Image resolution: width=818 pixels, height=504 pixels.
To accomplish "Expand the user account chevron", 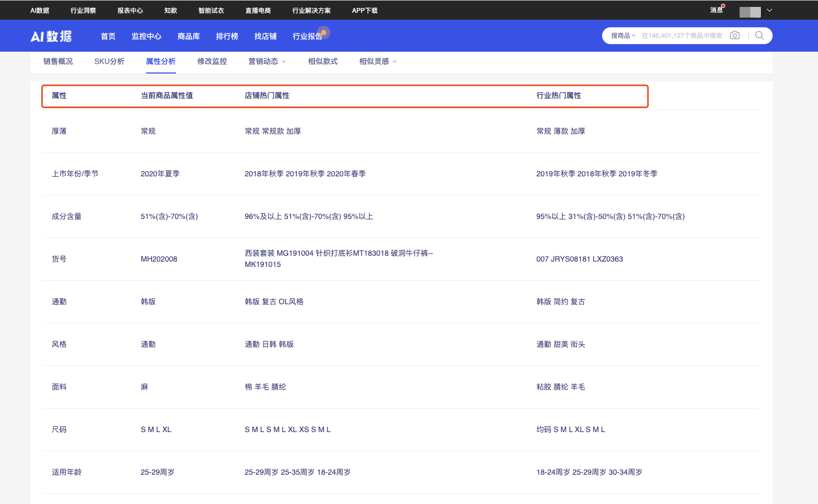I will [x=769, y=10].
